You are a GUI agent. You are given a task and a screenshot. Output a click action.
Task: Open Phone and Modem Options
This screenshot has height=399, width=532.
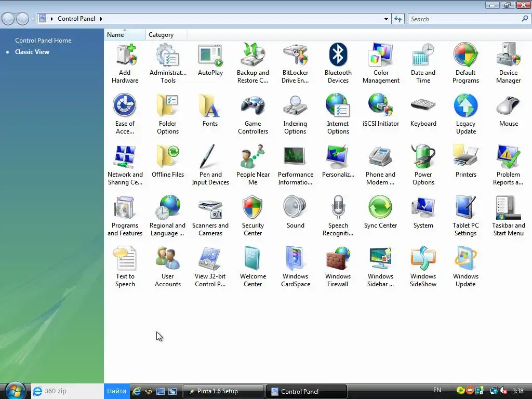(380, 165)
